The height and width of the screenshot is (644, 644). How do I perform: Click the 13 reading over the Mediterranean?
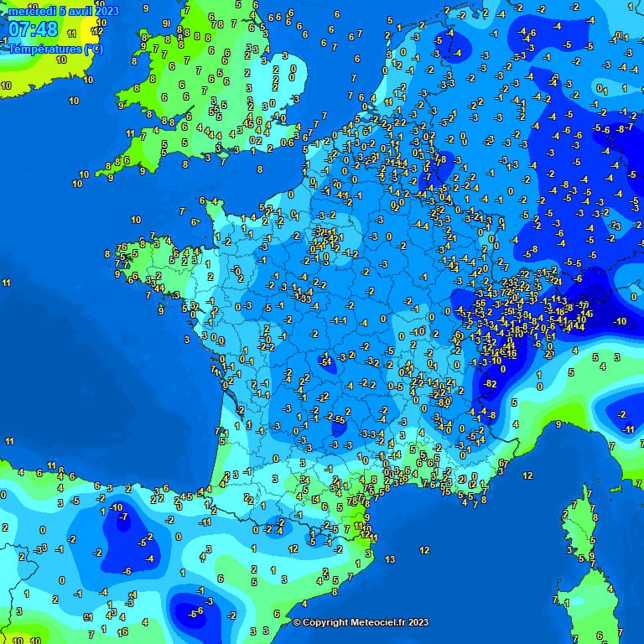[x=390, y=559]
